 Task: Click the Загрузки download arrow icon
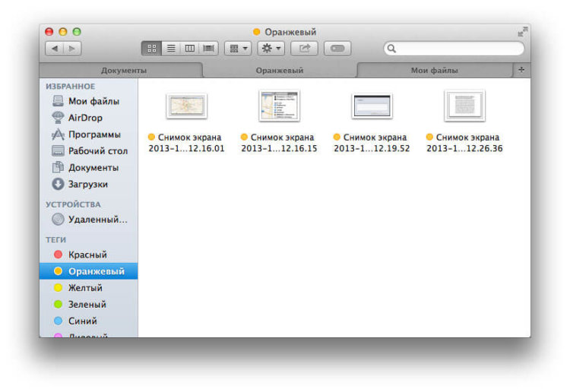pos(58,184)
